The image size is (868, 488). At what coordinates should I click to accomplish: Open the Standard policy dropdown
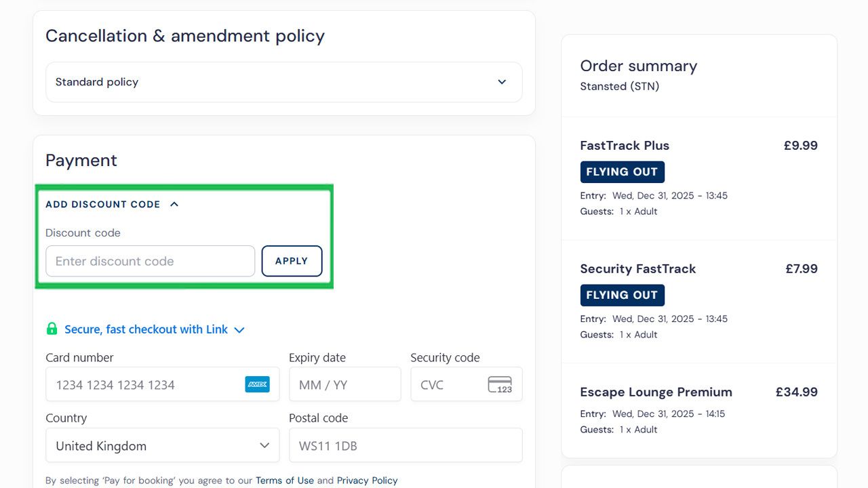point(283,82)
